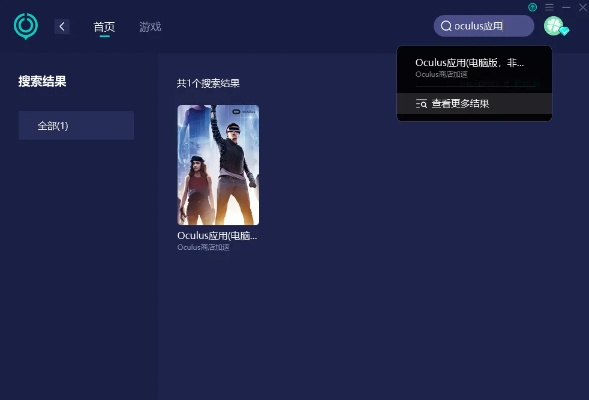Image resolution: width=589 pixels, height=400 pixels.
Task: Click the teal app logo icon
Action: point(26,26)
